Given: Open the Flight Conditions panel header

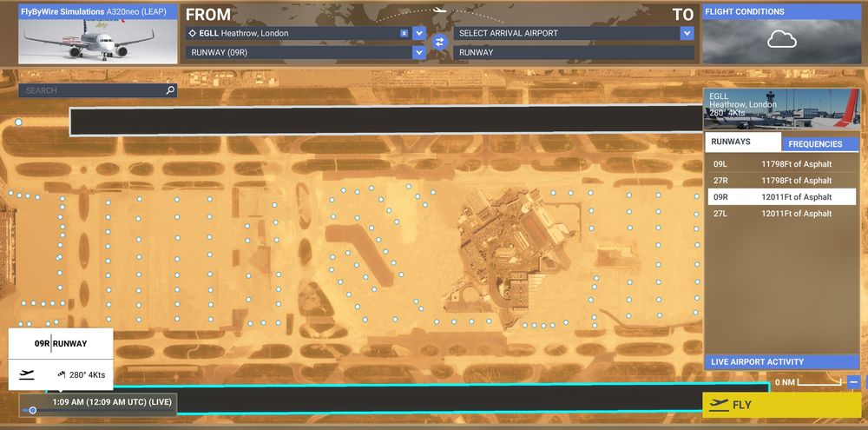Looking at the screenshot, I should click(780, 11).
